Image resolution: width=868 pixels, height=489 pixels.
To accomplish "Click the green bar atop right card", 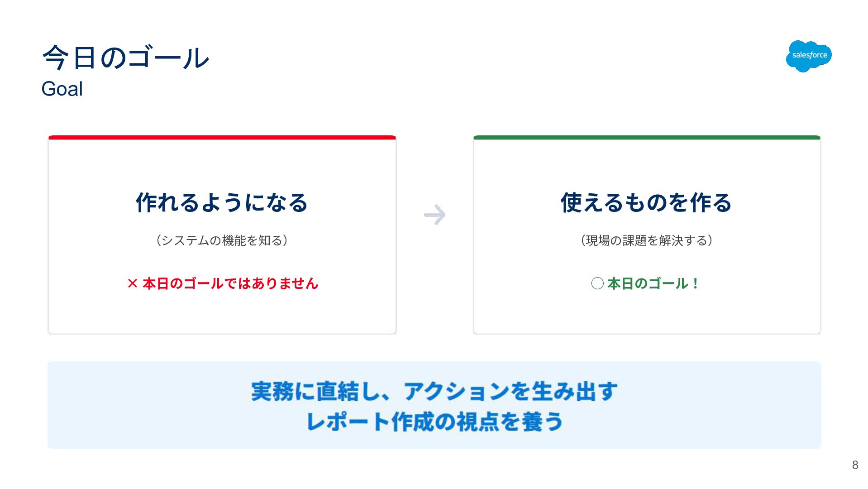I will [x=647, y=137].
